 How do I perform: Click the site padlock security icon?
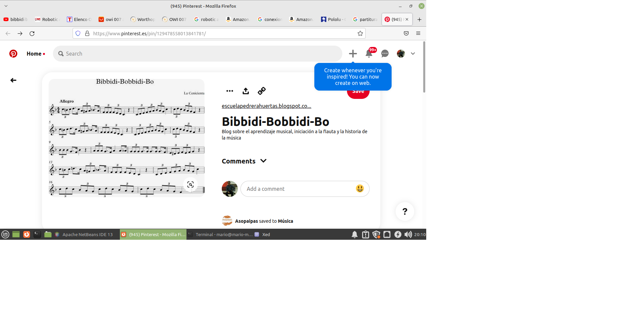click(87, 33)
